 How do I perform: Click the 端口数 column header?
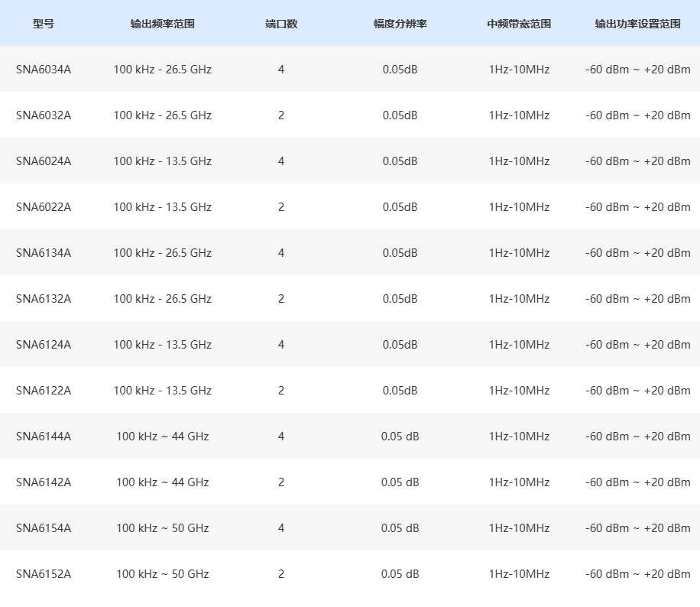tap(281, 24)
